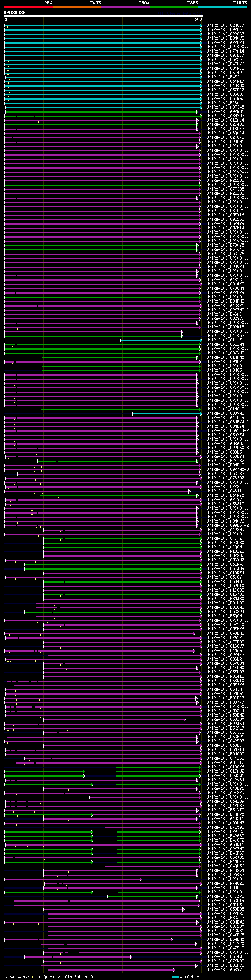Select the UniRef100_Q84PC1 label

225,69
